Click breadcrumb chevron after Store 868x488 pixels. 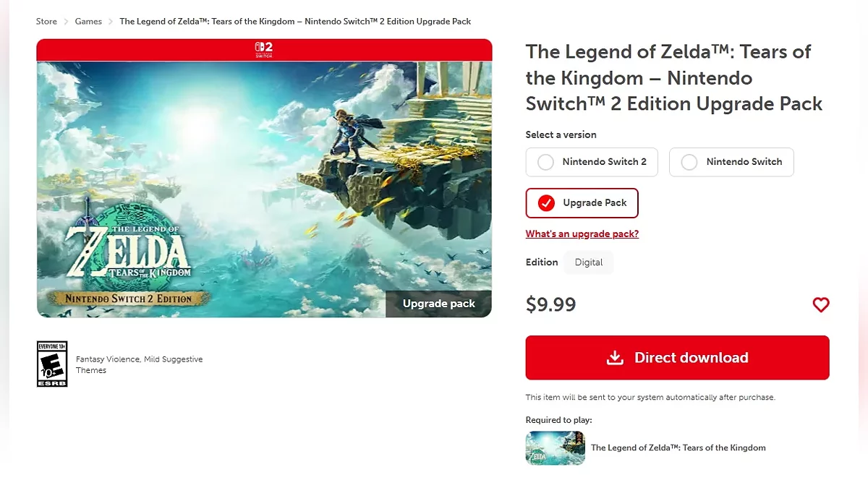(66, 22)
